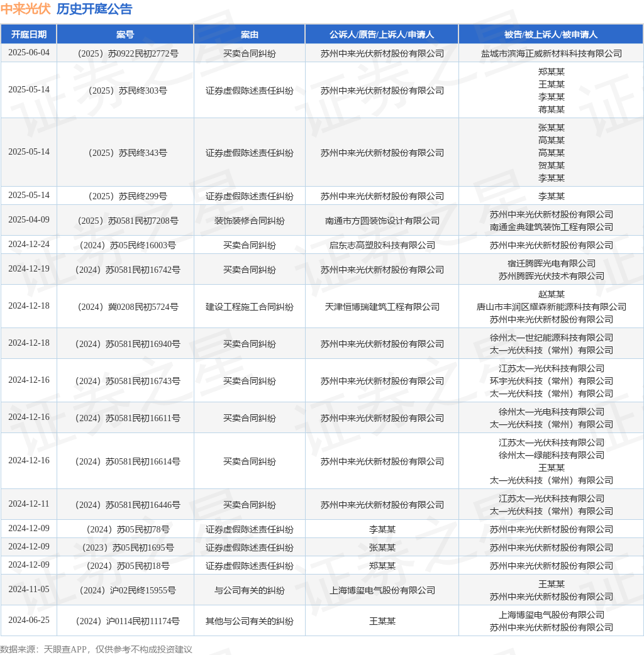This screenshot has width=644, height=655.
Task: Click defendant 环宇光伏科技（常州）有限公司
Action: [551, 382]
